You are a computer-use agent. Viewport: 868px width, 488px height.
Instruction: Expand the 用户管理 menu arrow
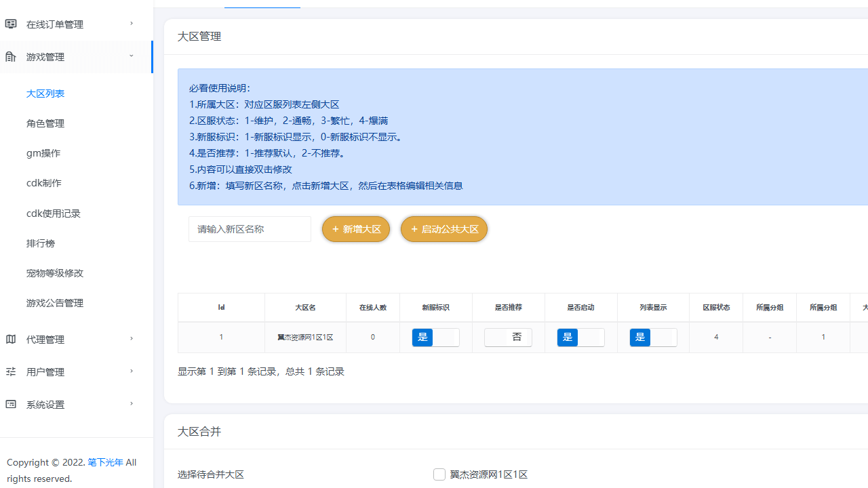[132, 371]
